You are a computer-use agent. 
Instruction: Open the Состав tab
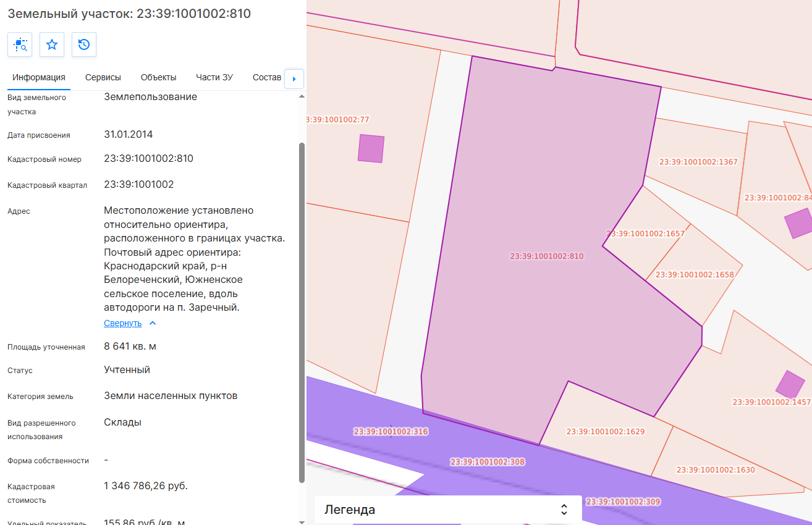[x=267, y=77]
